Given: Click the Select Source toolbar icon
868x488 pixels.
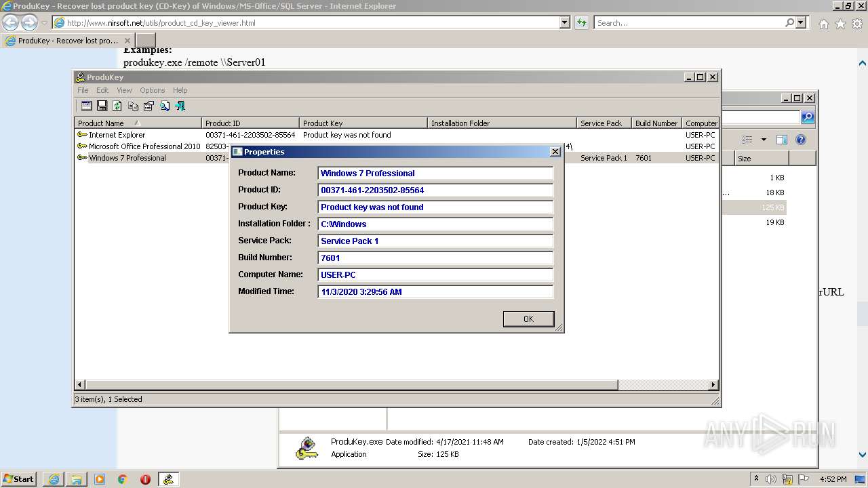Looking at the screenshot, I should (x=149, y=106).
